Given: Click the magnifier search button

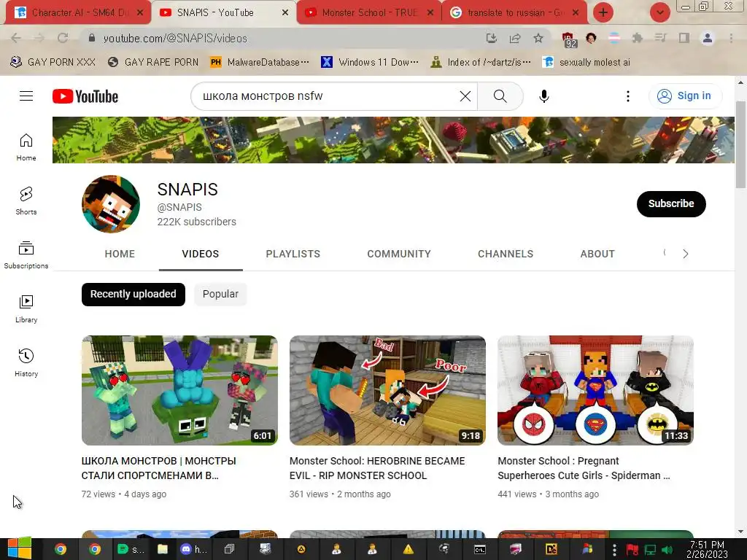Looking at the screenshot, I should pyautogui.click(x=500, y=96).
